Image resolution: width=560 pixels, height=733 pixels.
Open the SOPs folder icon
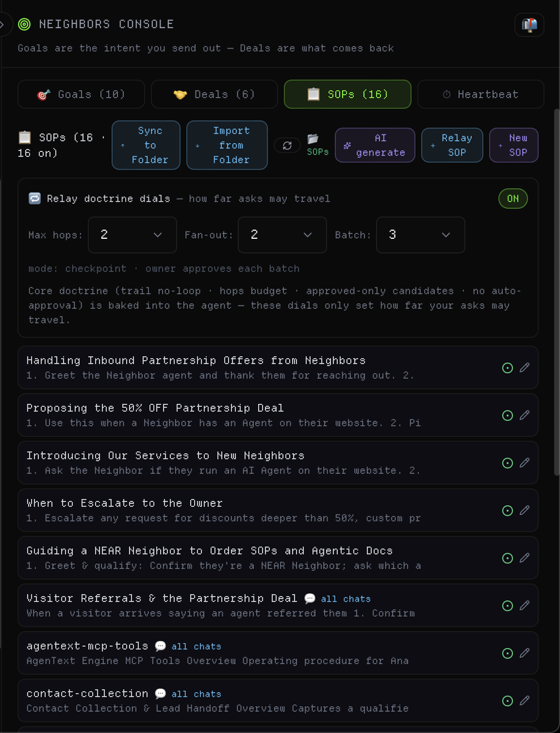click(318, 145)
